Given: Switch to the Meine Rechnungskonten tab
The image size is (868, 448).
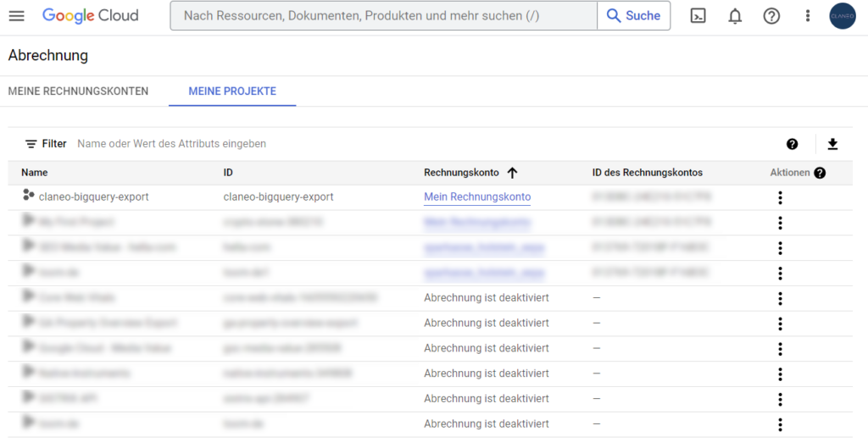Looking at the screenshot, I should tap(78, 91).
